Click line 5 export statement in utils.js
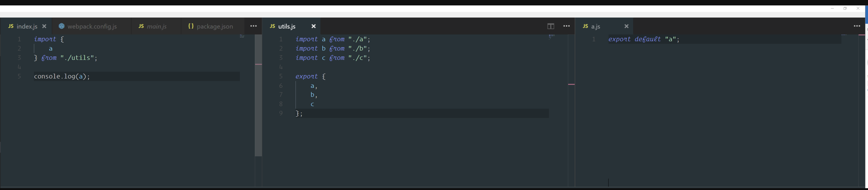The image size is (868, 190). [311, 77]
